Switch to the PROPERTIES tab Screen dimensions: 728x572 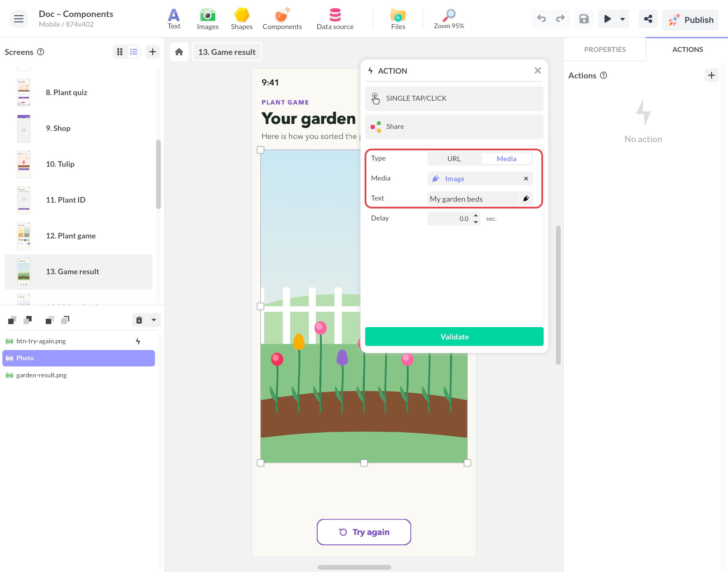[605, 49]
